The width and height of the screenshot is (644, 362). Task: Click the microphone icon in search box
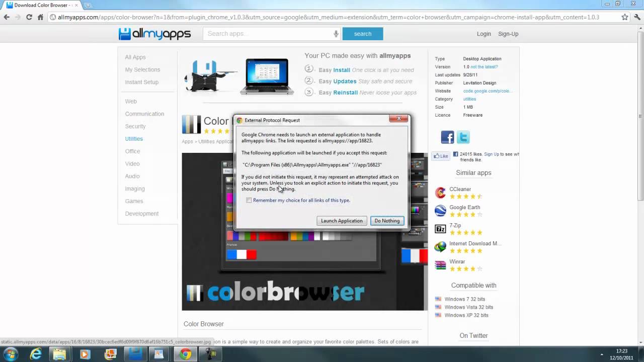pyautogui.click(x=336, y=34)
